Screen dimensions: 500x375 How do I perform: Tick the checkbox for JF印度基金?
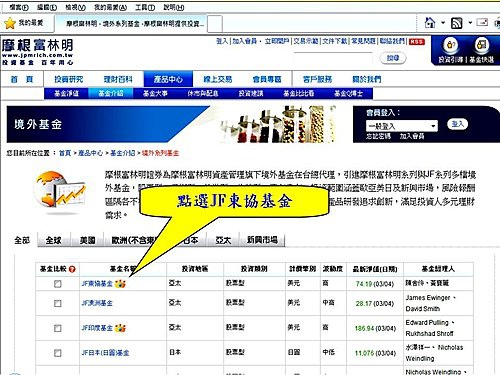click(x=58, y=328)
